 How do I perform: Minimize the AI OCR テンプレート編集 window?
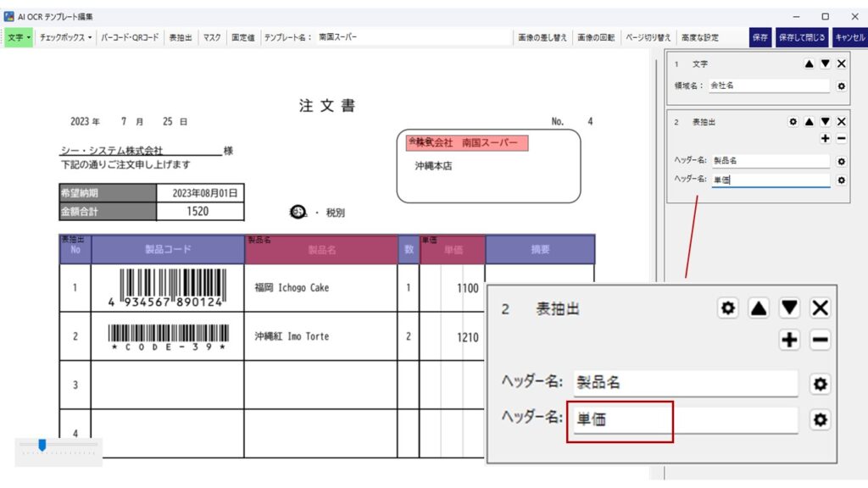tap(796, 17)
